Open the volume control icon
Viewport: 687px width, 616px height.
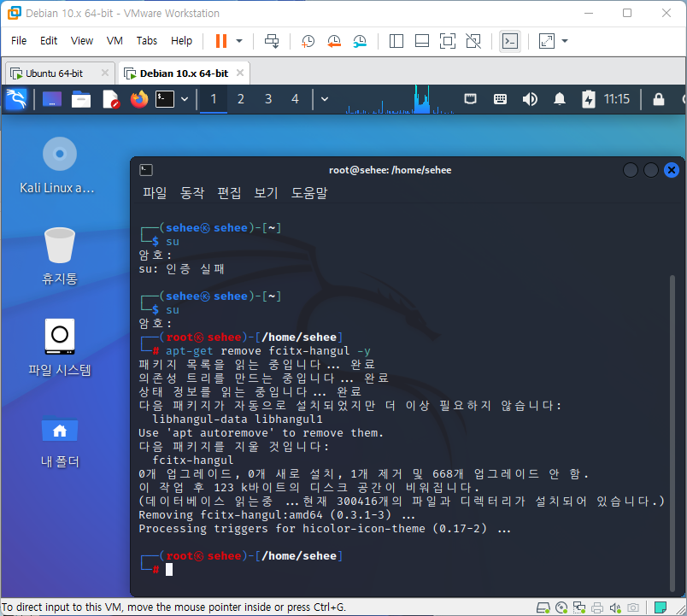click(x=530, y=99)
